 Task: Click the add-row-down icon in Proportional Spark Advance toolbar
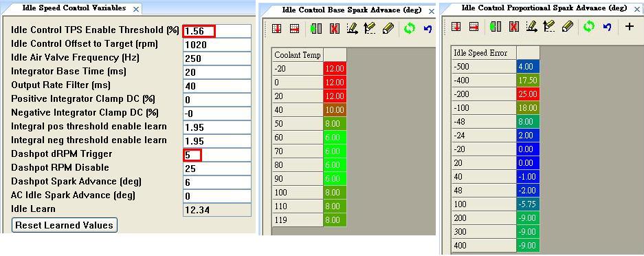click(456, 27)
